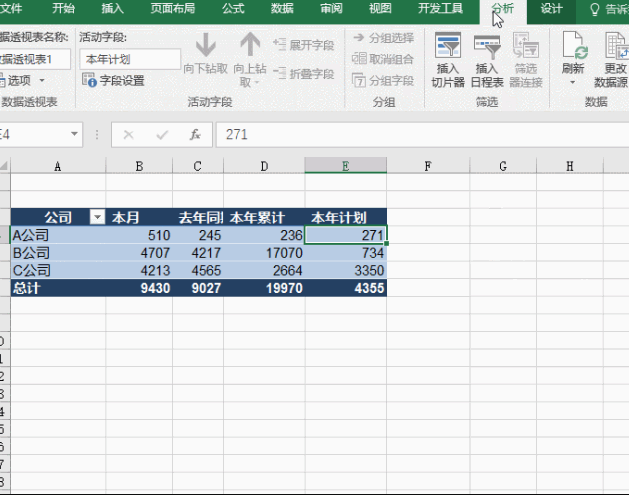
Task: Switch to the Page Layout (页面布局) tab
Action: point(173,8)
